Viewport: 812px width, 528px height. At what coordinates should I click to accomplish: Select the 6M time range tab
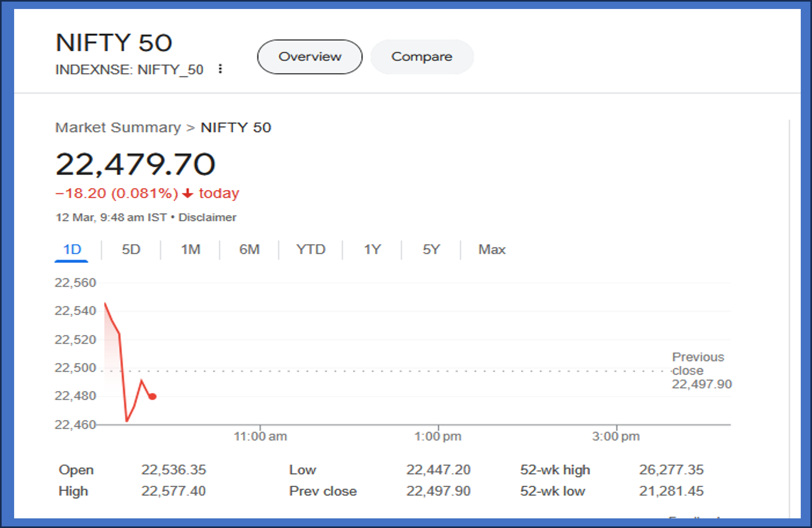point(249,250)
